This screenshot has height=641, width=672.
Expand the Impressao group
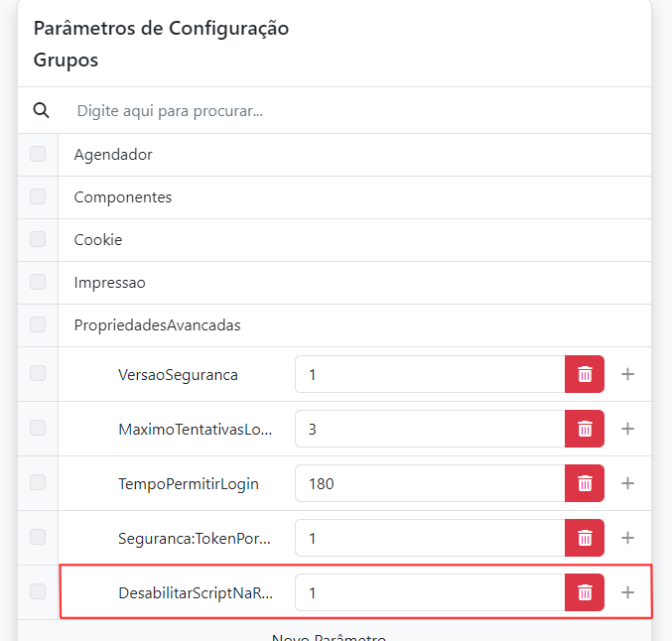110,283
